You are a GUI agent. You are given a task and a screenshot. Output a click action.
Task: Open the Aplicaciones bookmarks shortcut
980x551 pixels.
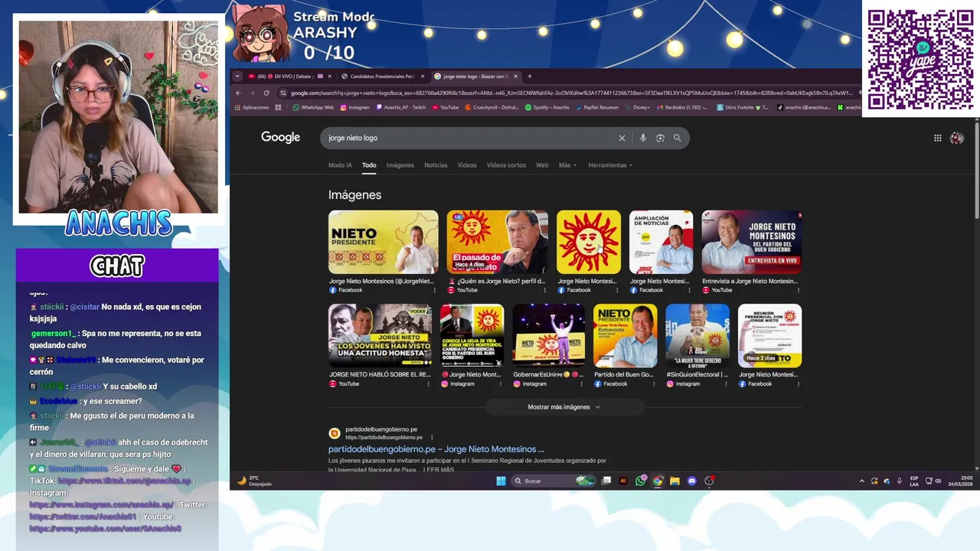click(252, 107)
